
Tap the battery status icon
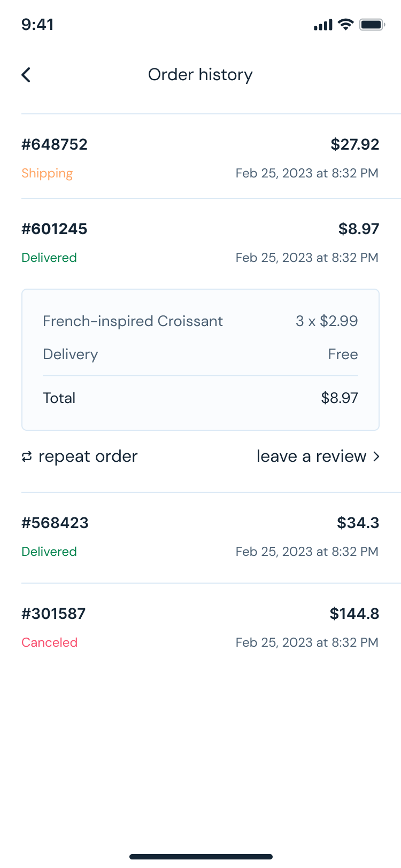pyautogui.click(x=372, y=25)
